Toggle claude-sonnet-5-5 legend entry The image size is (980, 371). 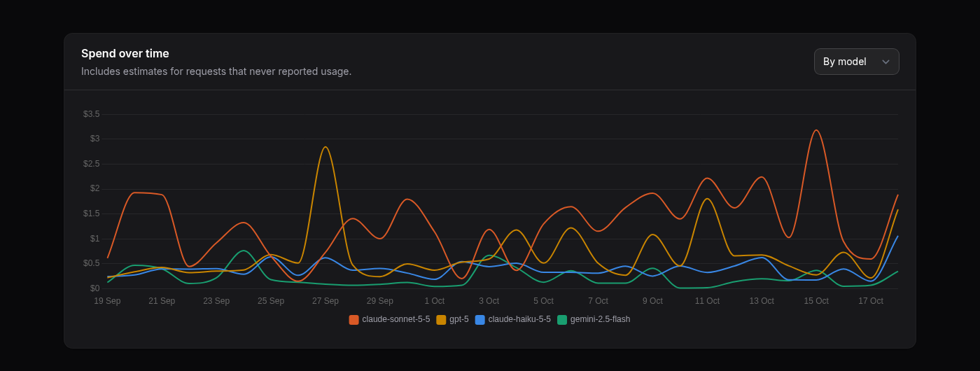(x=390, y=319)
